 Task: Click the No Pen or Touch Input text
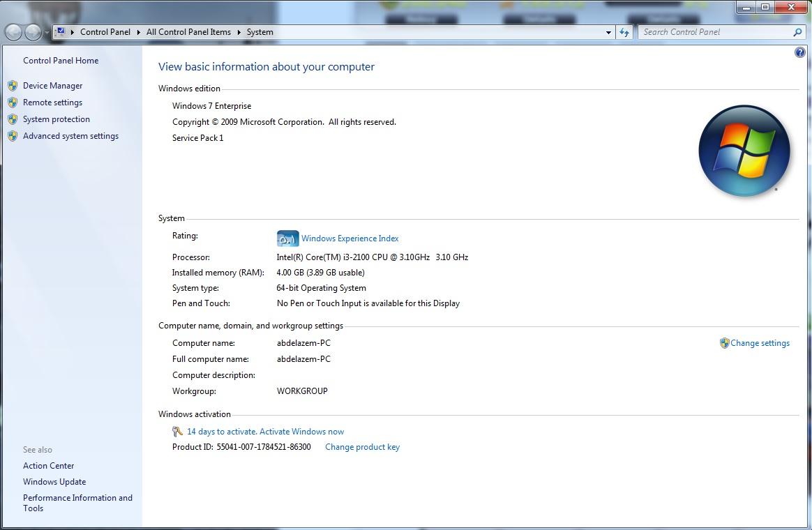click(x=368, y=304)
